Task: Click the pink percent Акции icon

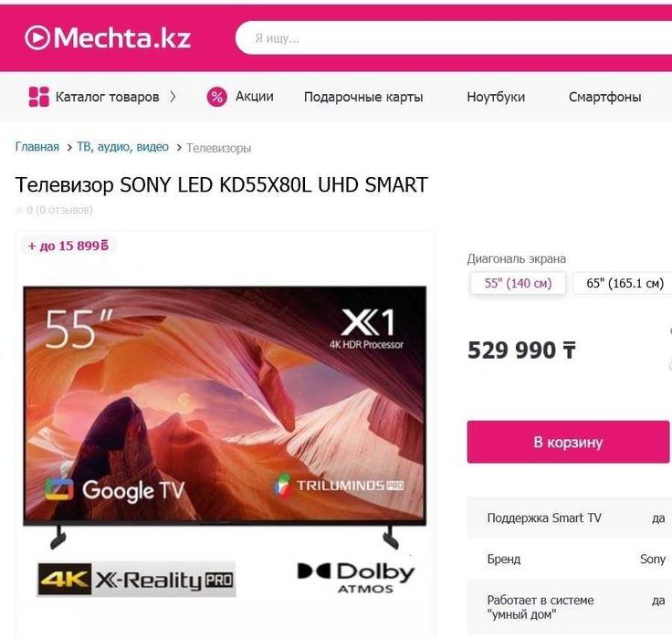Action: pyautogui.click(x=217, y=97)
